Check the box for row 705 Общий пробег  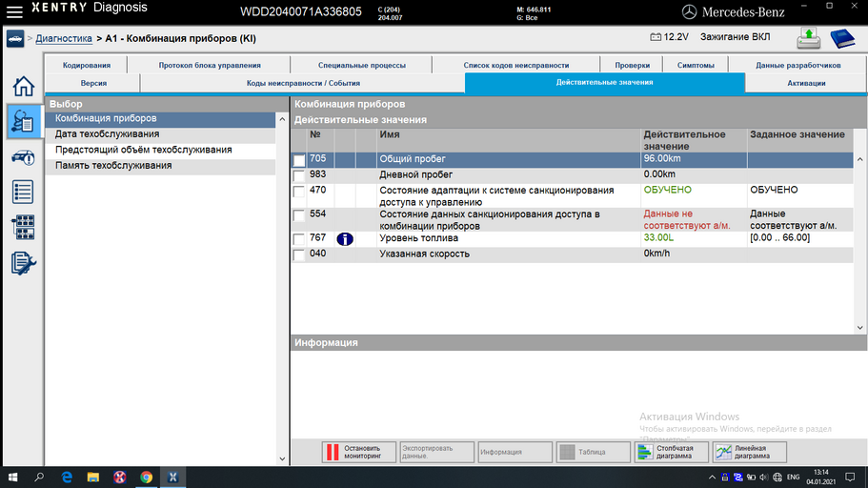coord(299,161)
